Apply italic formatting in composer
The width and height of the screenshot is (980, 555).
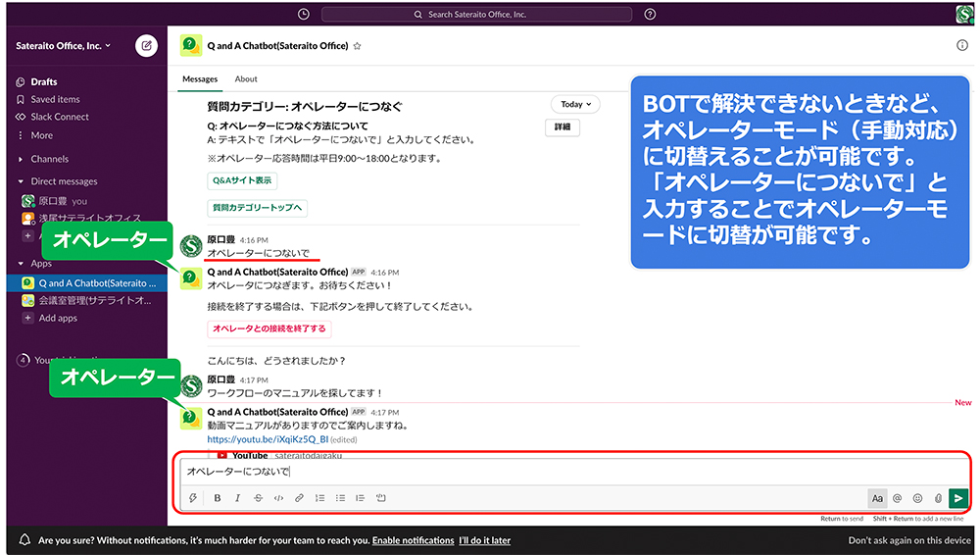click(237, 498)
